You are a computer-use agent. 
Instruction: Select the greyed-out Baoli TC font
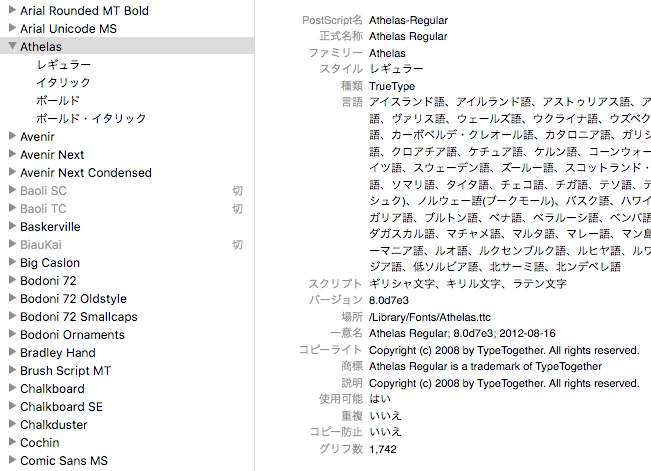click(x=43, y=209)
